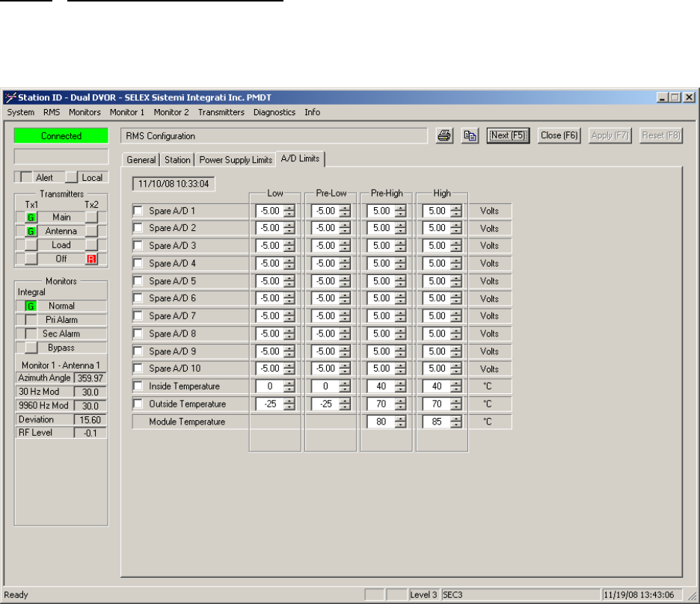Click the Inside Temperature Low spinner arrows
This screenshot has height=604, width=700.
click(289, 386)
